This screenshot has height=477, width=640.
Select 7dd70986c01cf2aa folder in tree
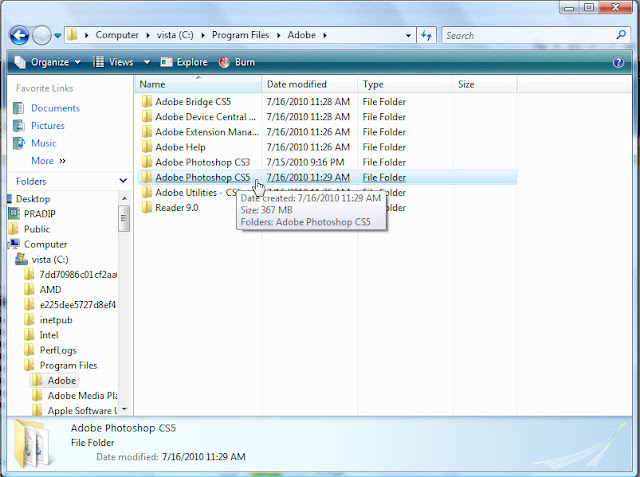pos(78,274)
